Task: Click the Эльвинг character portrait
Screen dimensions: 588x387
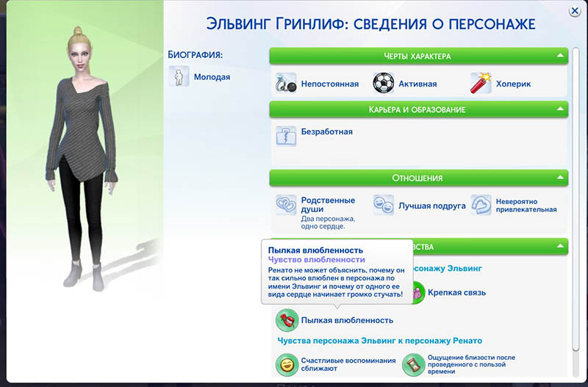Action: coord(82,157)
